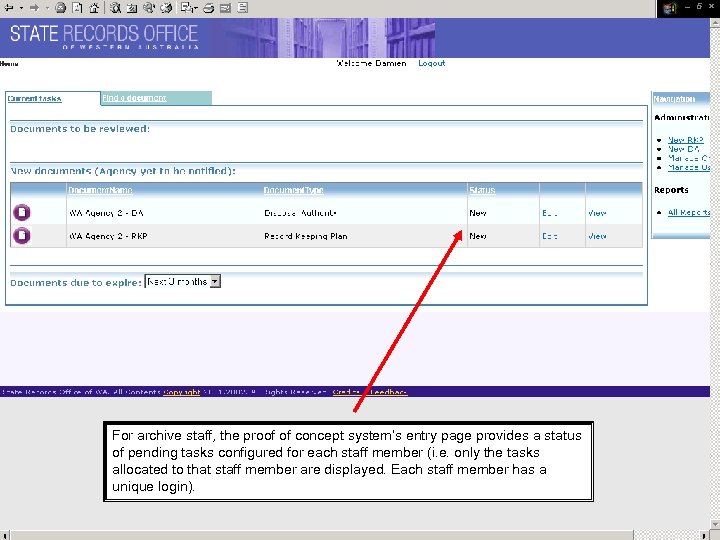
Task: Click the Refresh page toolbar icon
Action: point(77,8)
